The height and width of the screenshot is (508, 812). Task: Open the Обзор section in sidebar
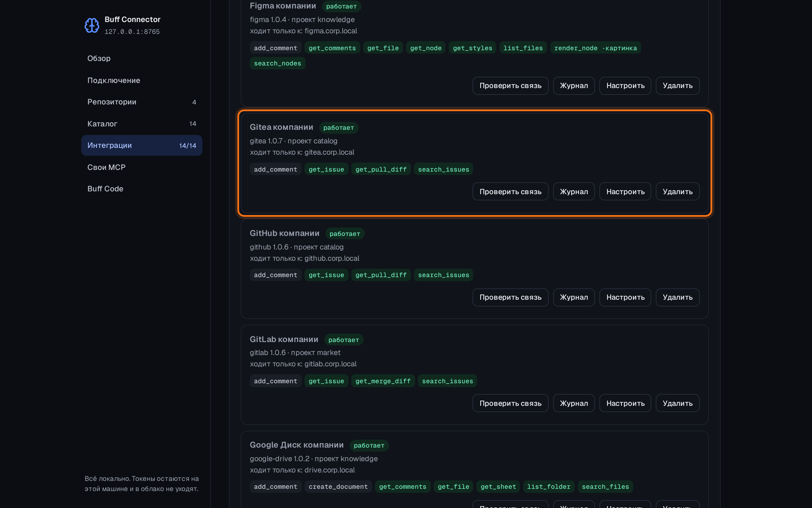tap(142, 58)
